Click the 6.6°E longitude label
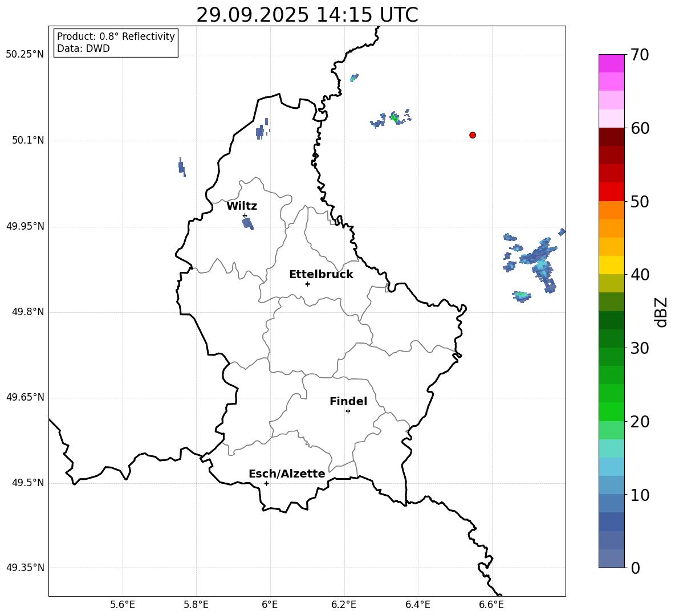Image resolution: width=675 pixels, height=616 pixels. 491,605
